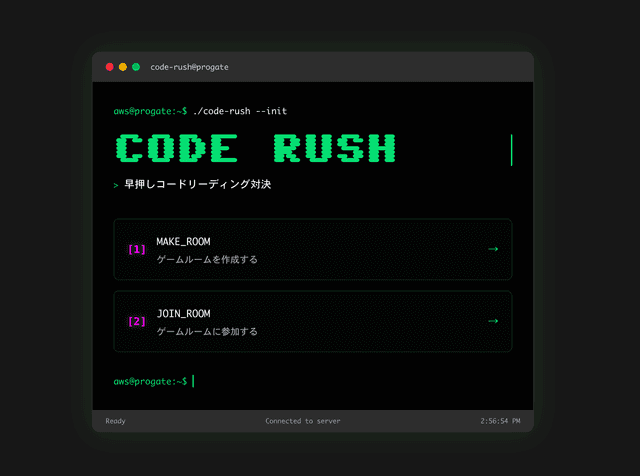This screenshot has height=476, width=640.
Task: Click the arrow icon on MAKE_ROOM card
Action: click(x=493, y=249)
